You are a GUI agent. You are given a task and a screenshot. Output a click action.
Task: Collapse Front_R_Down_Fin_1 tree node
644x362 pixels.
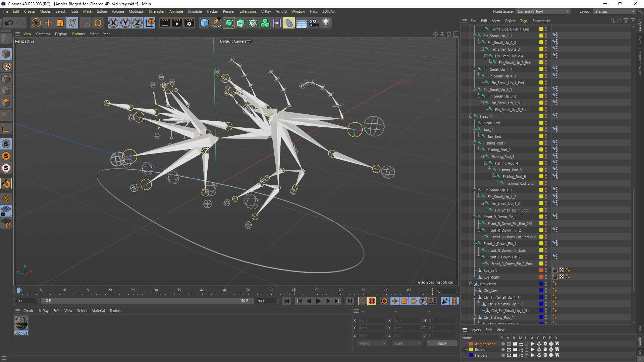click(475, 217)
